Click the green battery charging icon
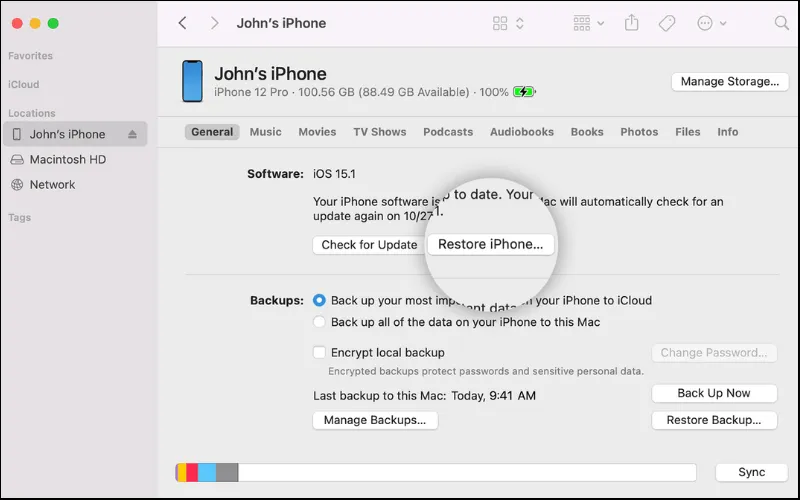 (x=524, y=92)
